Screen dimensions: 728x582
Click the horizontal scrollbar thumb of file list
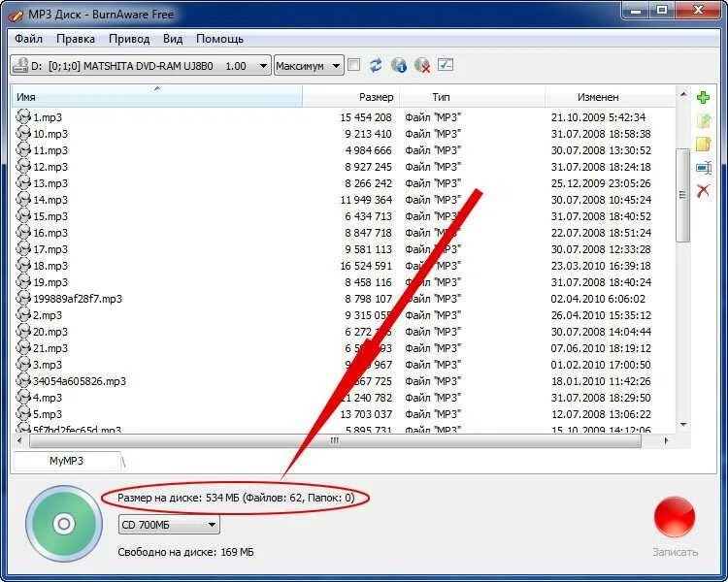click(335, 440)
